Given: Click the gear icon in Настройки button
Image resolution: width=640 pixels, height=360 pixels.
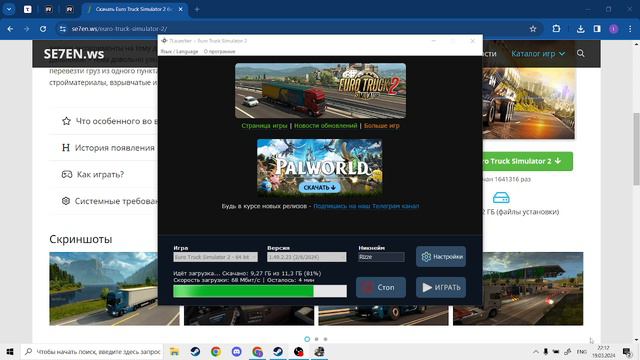Looking at the screenshot, I should point(426,257).
